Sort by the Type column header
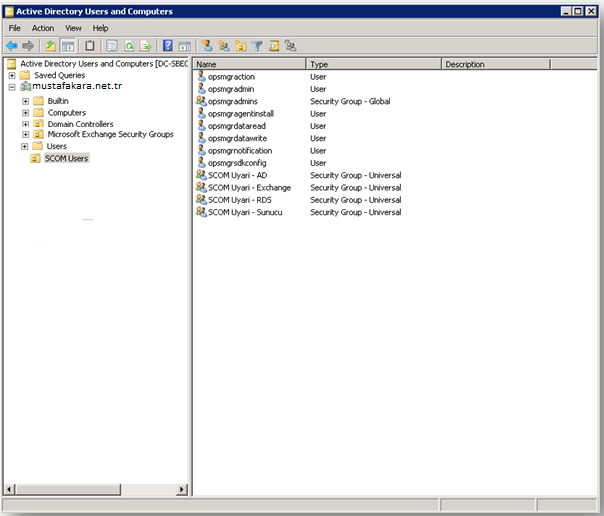The height and width of the screenshot is (516, 604). [374, 64]
